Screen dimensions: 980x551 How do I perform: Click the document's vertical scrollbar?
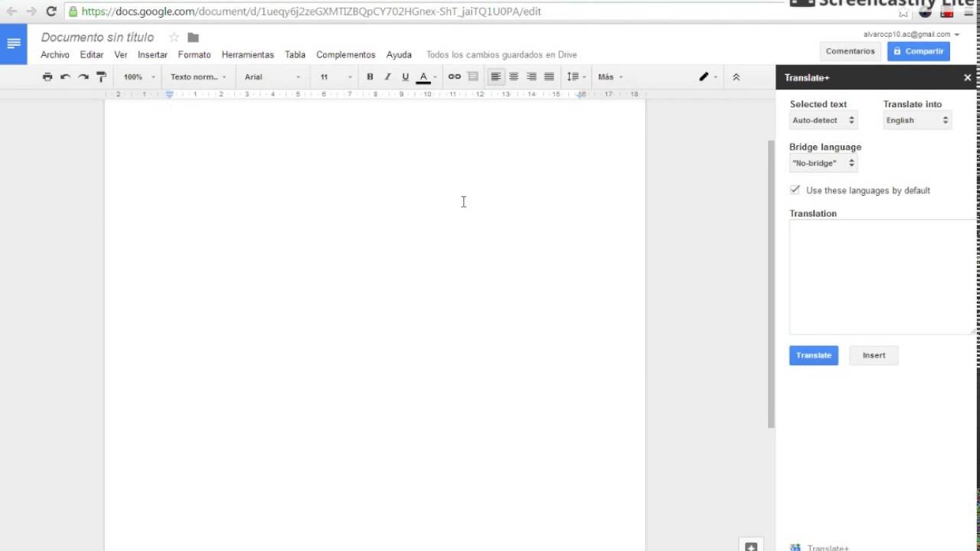tap(771, 285)
